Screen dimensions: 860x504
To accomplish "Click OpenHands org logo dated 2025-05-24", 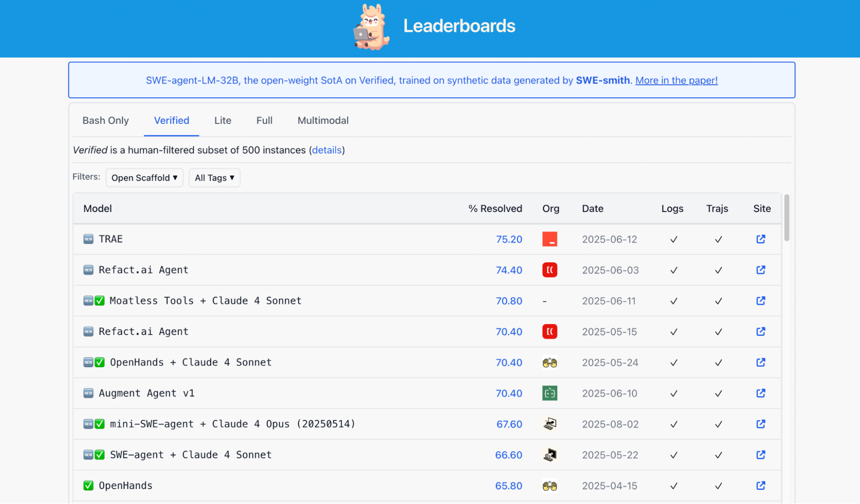I will point(550,363).
